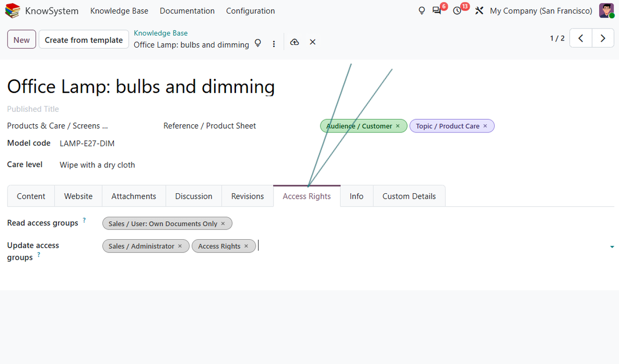Open the conversations icon with badge 6

coord(437,10)
